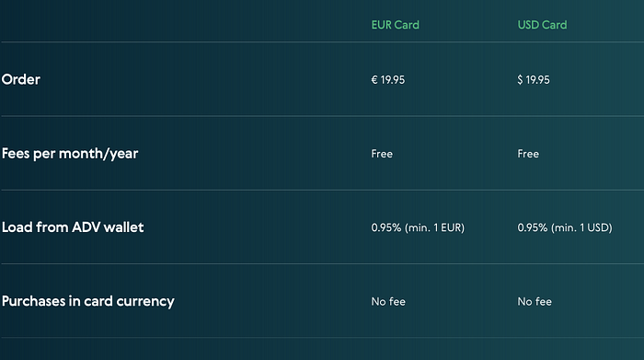The height and width of the screenshot is (360, 644).
Task: Click the EUR Card column header
Action: click(395, 25)
